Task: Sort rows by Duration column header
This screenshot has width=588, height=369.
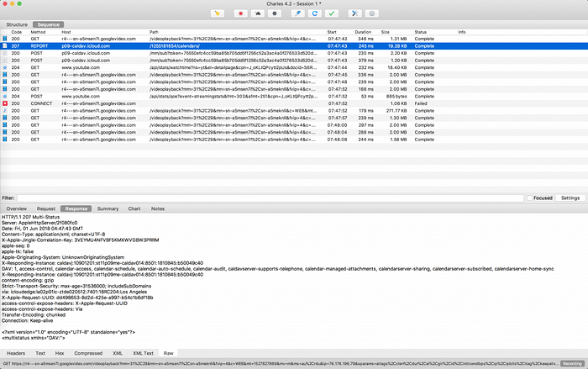Action: (363, 32)
